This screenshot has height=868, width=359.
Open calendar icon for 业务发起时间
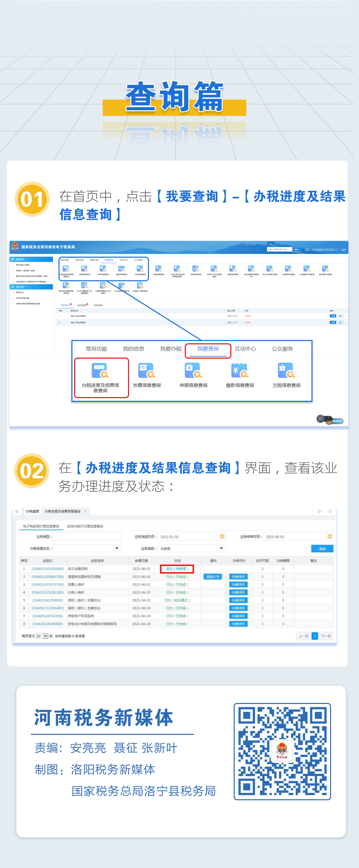(x=222, y=536)
